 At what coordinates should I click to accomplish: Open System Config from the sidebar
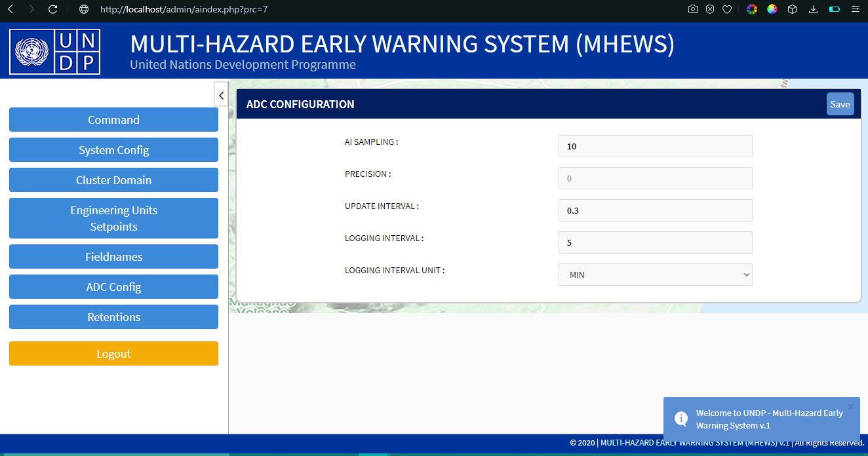[113, 150]
